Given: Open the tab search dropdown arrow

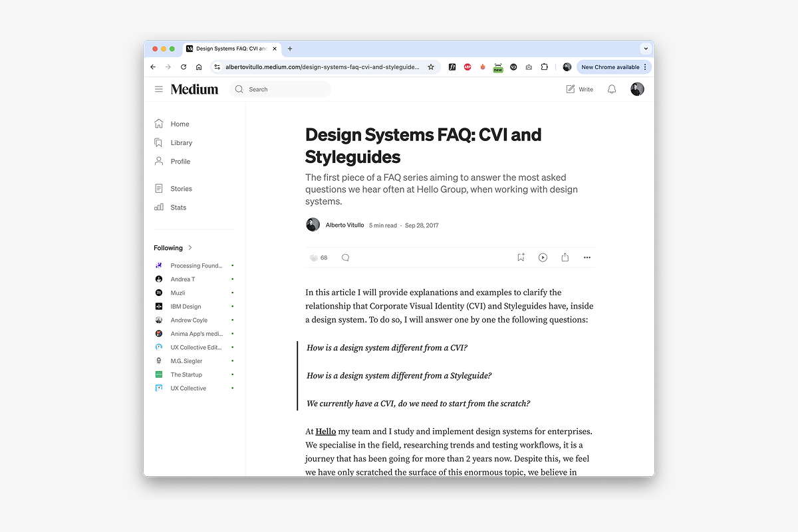Looking at the screenshot, I should click(x=645, y=49).
